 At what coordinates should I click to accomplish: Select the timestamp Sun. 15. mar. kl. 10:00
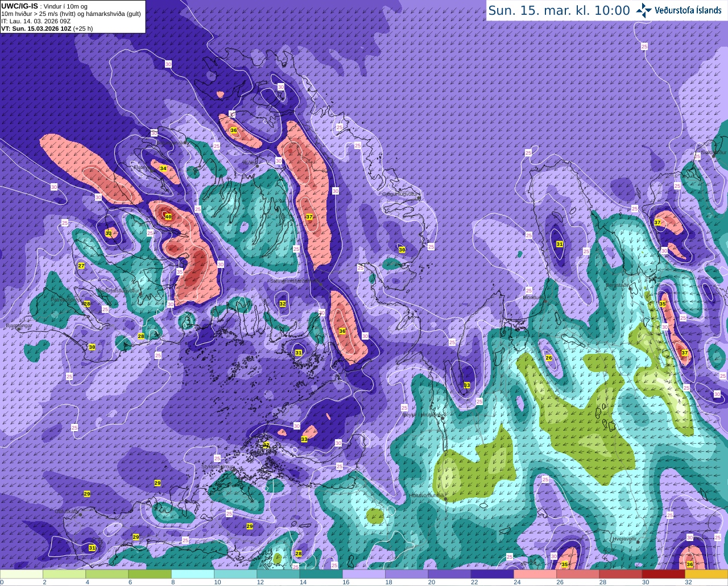click(x=559, y=10)
